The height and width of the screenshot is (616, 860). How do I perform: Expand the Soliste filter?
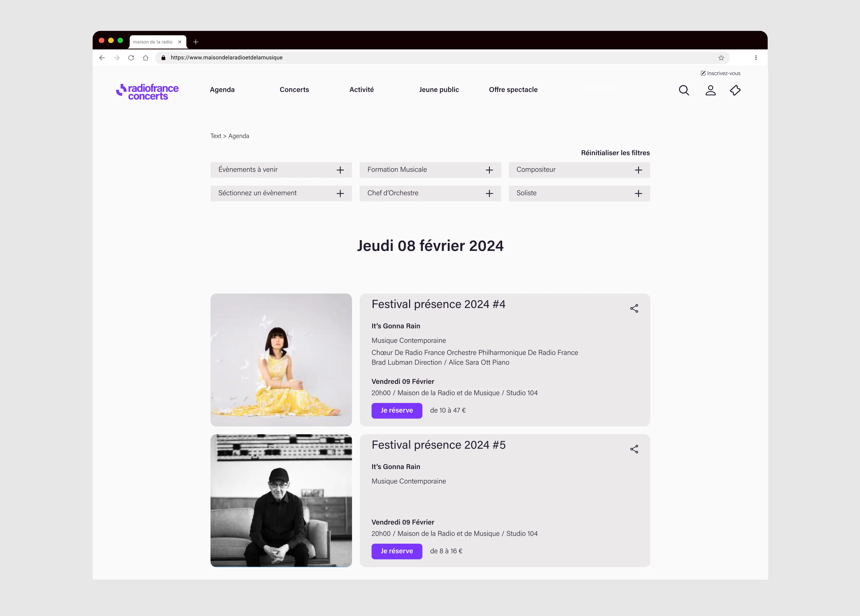click(579, 193)
